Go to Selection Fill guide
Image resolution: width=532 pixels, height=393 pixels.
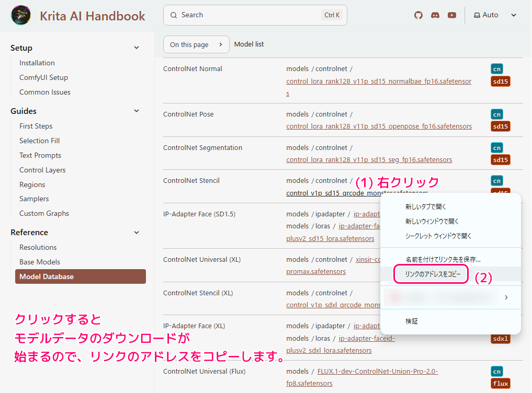point(39,141)
